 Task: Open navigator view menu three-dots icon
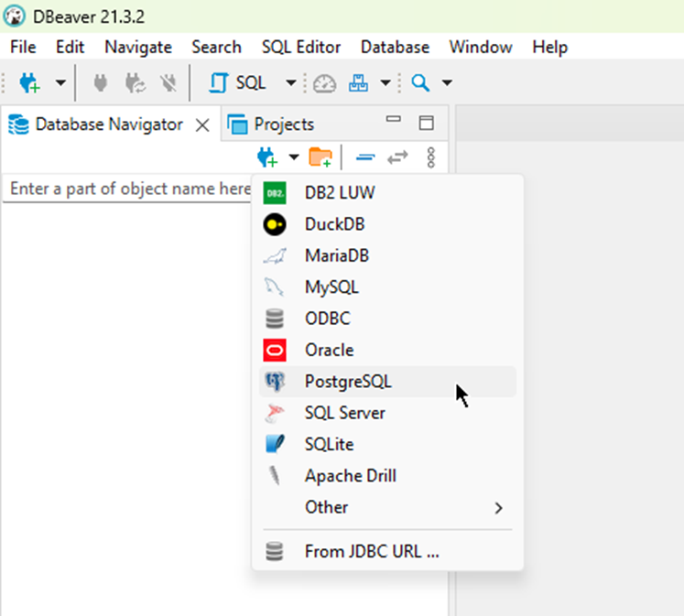pyautogui.click(x=431, y=157)
